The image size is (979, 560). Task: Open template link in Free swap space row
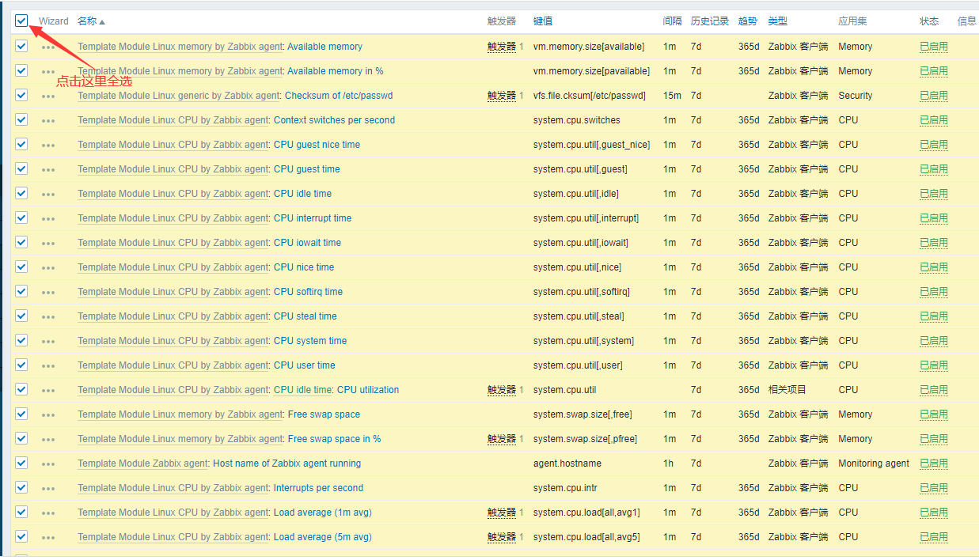point(180,414)
